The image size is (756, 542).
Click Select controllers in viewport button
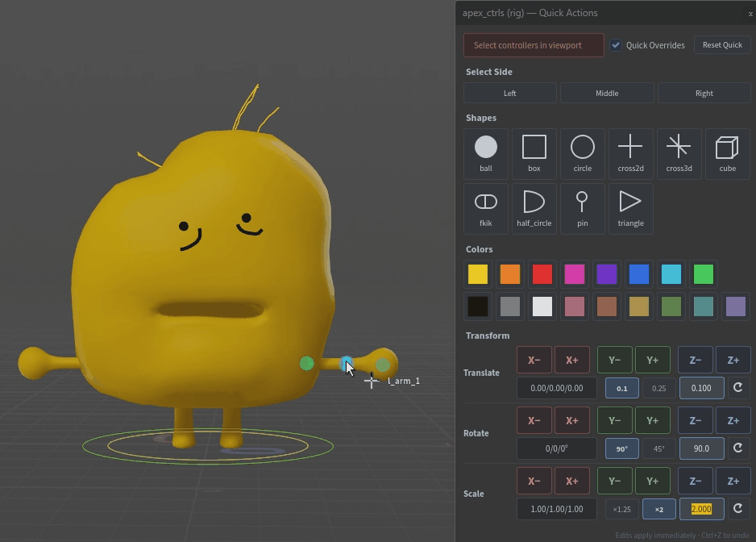pyautogui.click(x=534, y=45)
